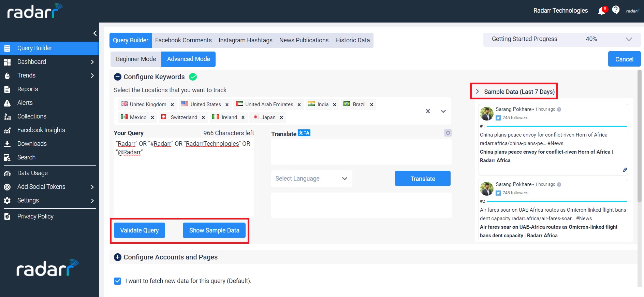Click Sarang Pokhare avatar on post #2
This screenshot has width=644, height=297.
point(487,189)
